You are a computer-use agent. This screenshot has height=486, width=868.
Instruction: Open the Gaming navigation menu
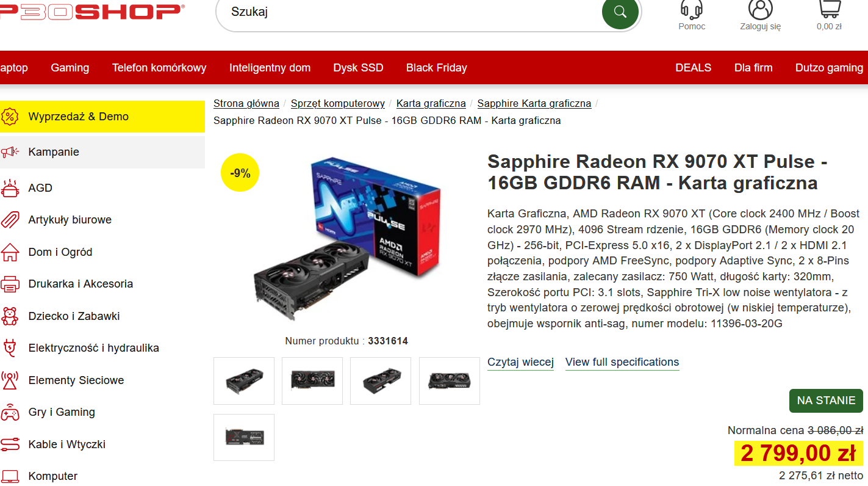click(x=70, y=68)
